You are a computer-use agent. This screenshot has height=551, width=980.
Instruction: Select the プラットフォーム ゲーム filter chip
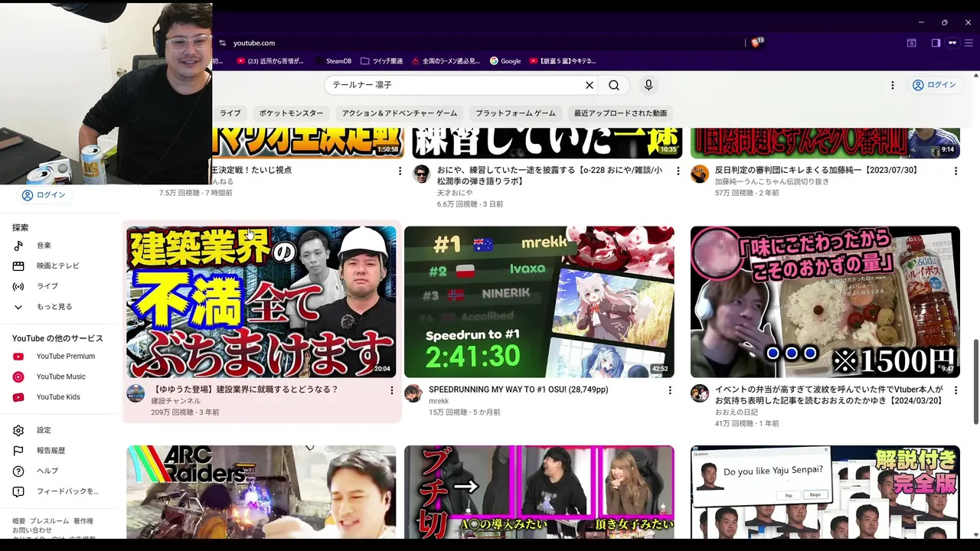click(515, 113)
